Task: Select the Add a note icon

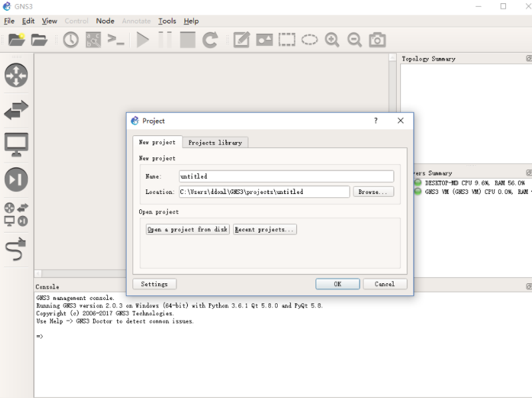Action: (x=242, y=40)
